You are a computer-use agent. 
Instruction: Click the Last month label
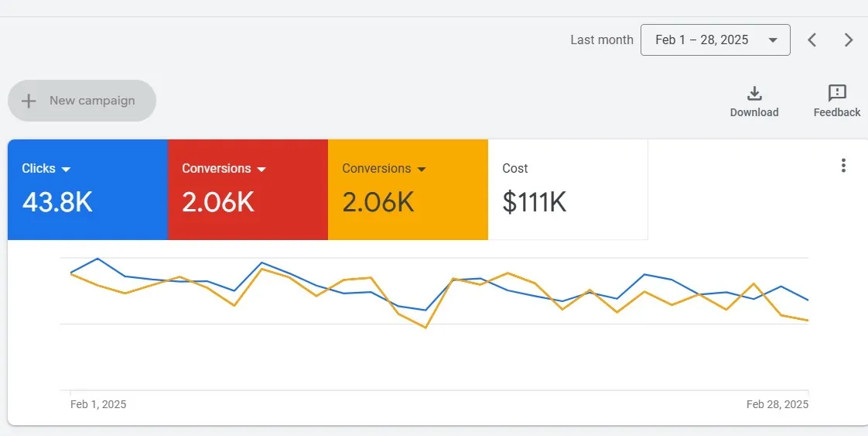tap(602, 40)
